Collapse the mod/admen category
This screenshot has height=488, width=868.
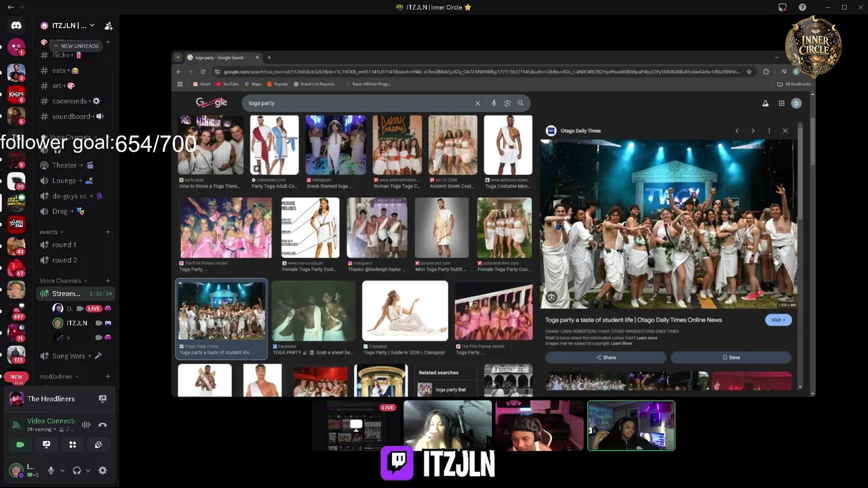pos(59,376)
